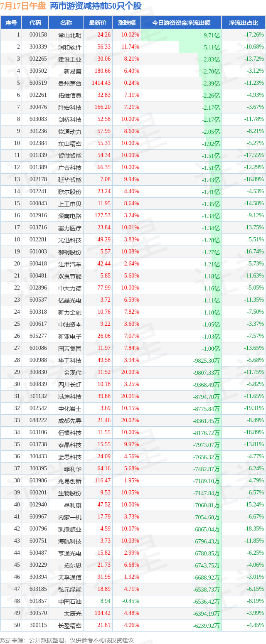Select stock name 江淮汽车
The height and width of the screenshot is (644, 266).
(70, 264)
